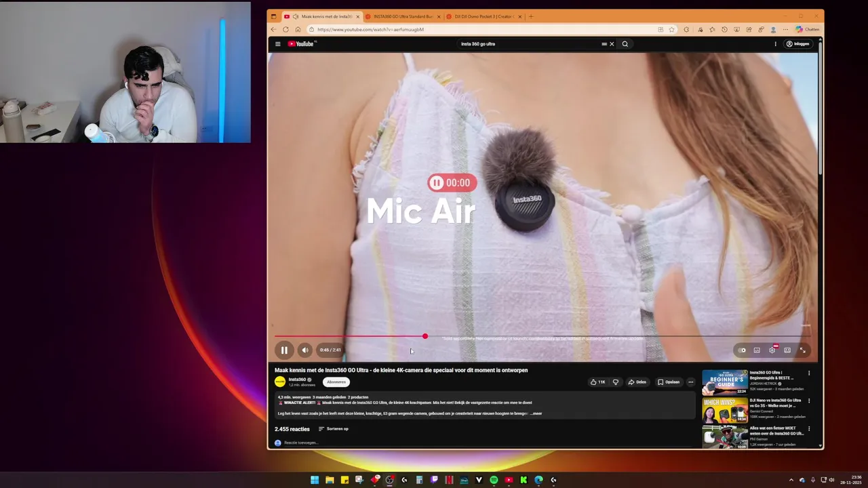Click the Abonneren subscribe button
This screenshot has height=488, width=868.
(336, 382)
